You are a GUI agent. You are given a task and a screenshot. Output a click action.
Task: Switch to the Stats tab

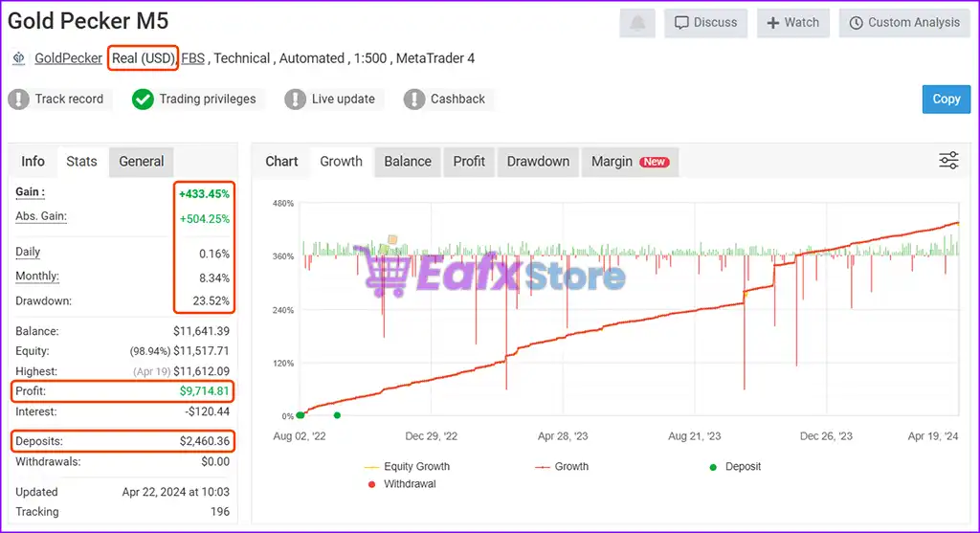click(x=82, y=161)
